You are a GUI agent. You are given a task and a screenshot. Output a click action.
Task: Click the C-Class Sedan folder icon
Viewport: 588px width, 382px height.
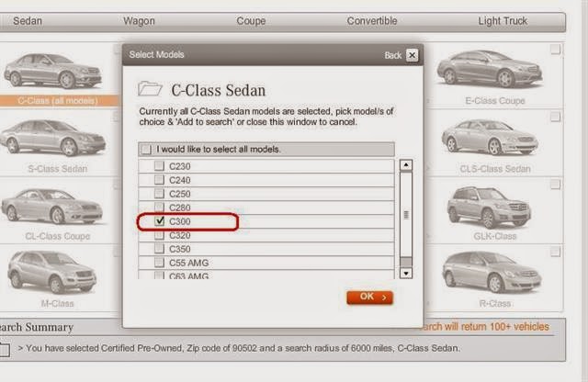pos(150,89)
